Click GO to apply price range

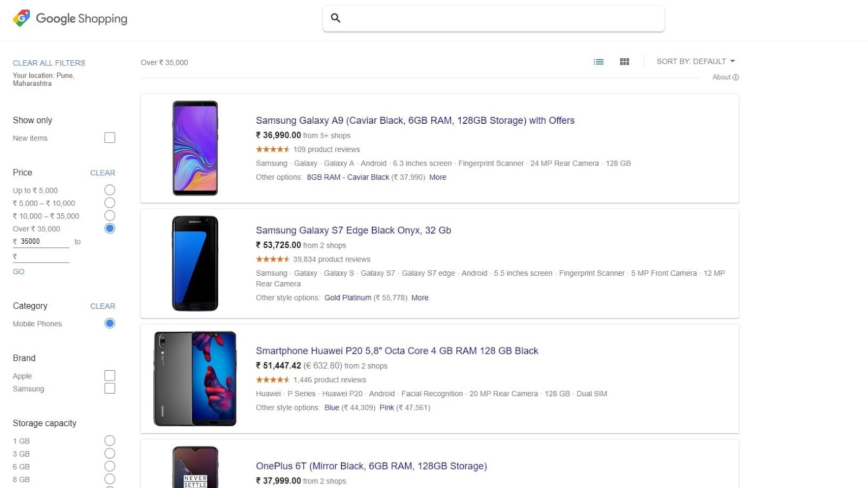pyautogui.click(x=18, y=271)
